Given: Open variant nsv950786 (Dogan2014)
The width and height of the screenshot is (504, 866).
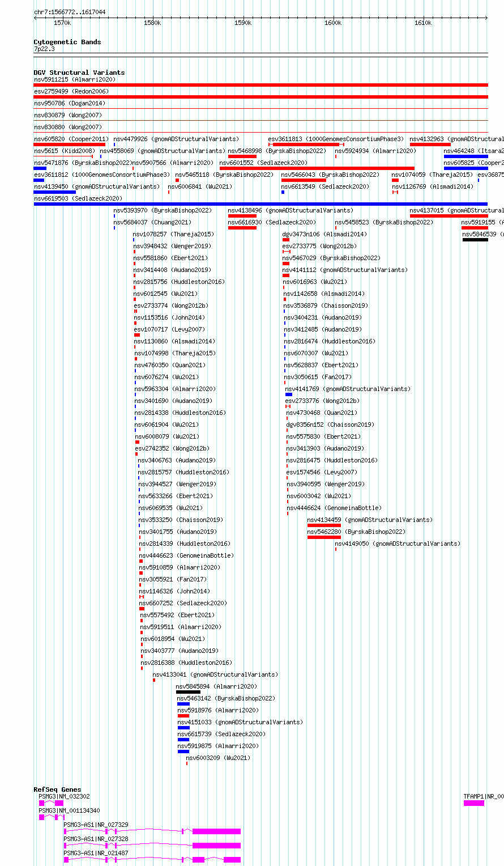Looking at the screenshot, I should (x=70, y=103).
